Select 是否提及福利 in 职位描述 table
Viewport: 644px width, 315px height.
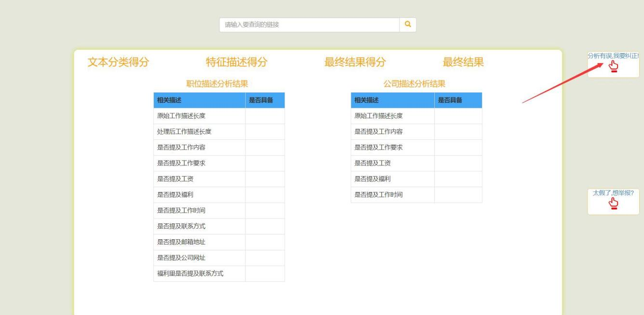point(219,195)
